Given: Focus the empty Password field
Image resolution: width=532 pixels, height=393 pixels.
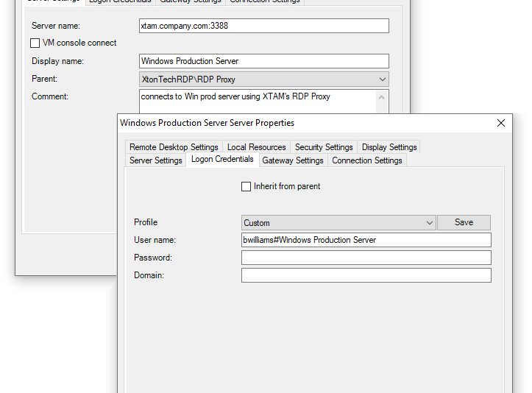Looking at the screenshot, I should [x=366, y=258].
